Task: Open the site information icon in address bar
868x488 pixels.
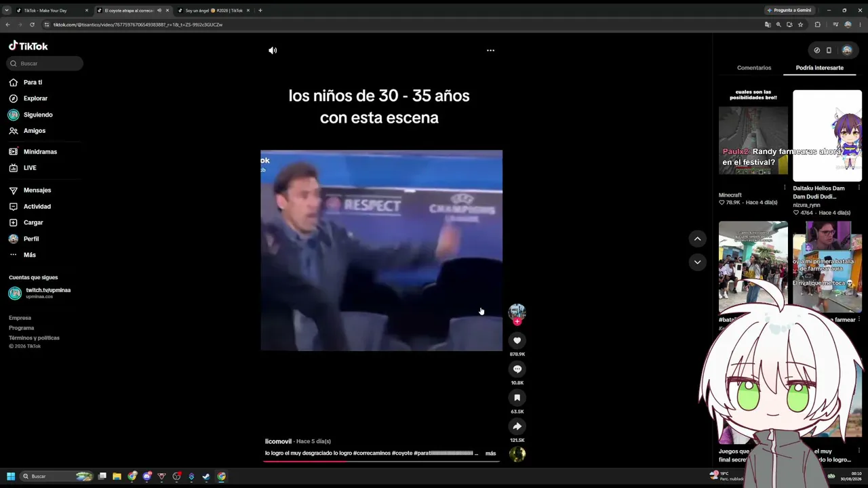Action: 47,24
